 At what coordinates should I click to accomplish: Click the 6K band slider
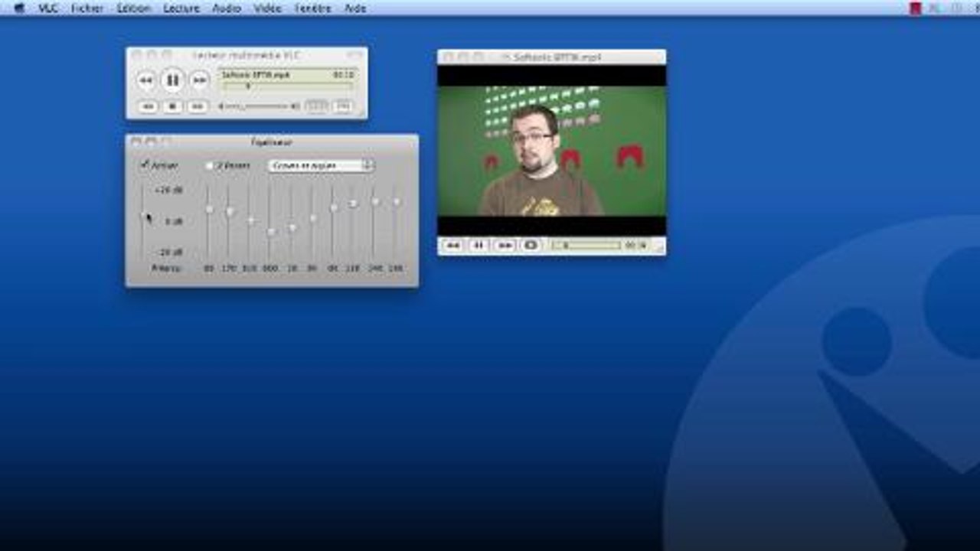point(334,222)
